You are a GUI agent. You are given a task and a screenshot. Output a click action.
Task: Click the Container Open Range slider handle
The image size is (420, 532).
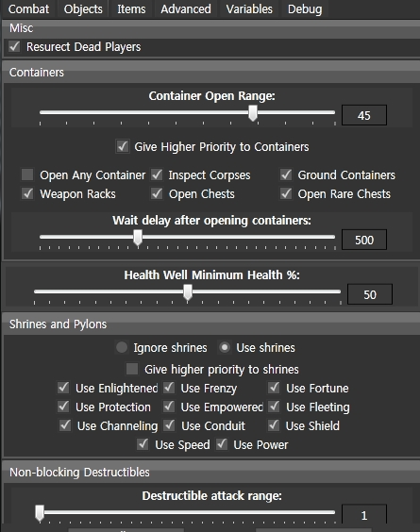point(253,113)
